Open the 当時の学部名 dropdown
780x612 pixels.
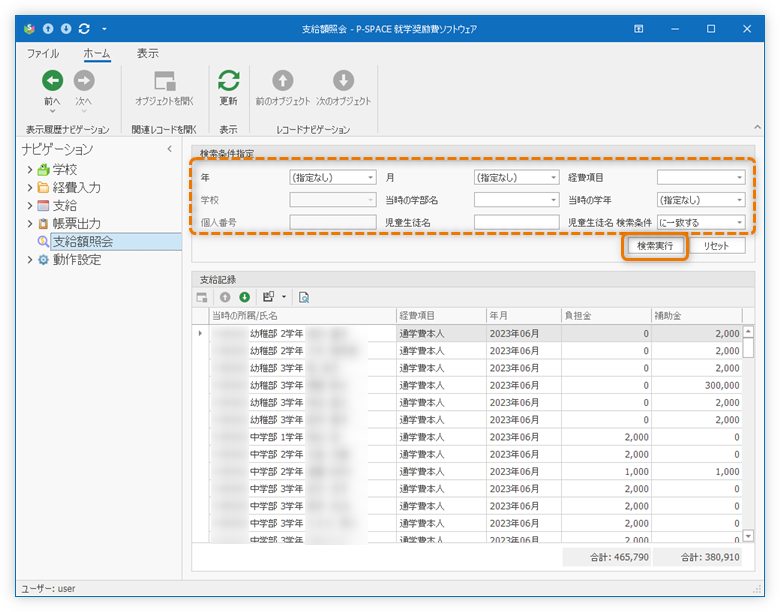554,200
